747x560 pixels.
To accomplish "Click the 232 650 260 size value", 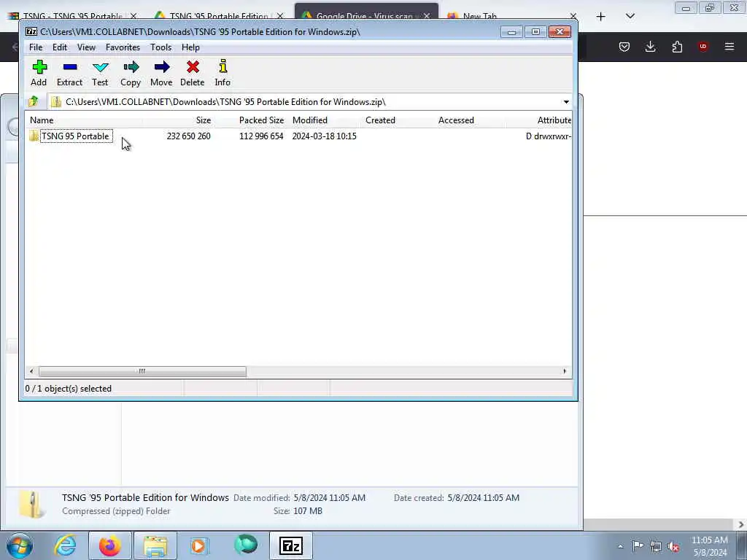I will pyautogui.click(x=189, y=136).
